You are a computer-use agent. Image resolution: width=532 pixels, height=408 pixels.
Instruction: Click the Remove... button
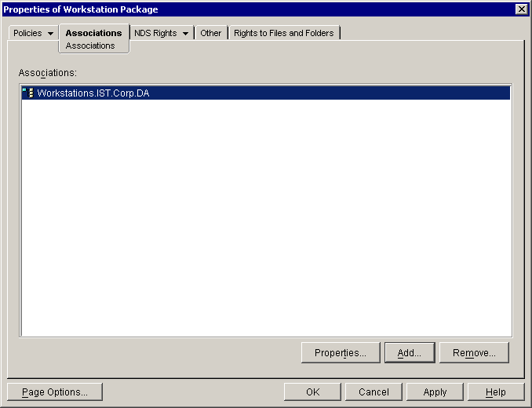[x=474, y=353]
